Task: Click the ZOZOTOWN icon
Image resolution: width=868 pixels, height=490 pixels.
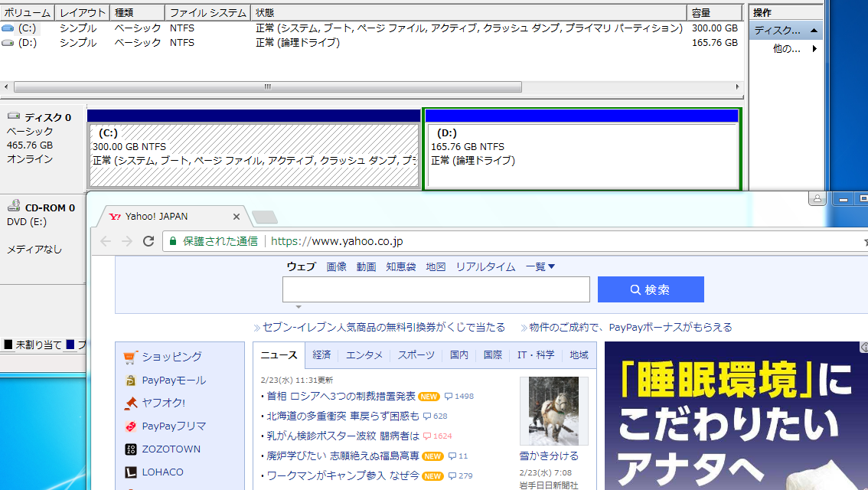Action: coord(130,449)
